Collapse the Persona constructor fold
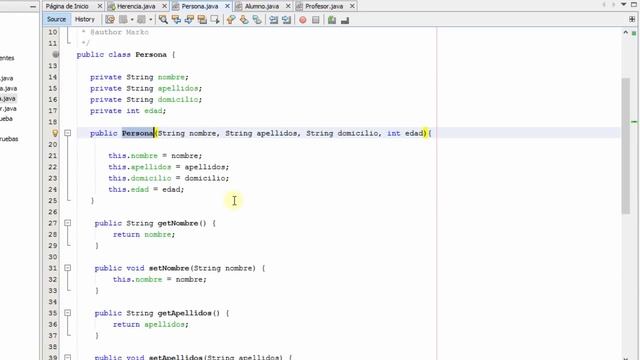The width and height of the screenshot is (640, 360). click(68, 133)
